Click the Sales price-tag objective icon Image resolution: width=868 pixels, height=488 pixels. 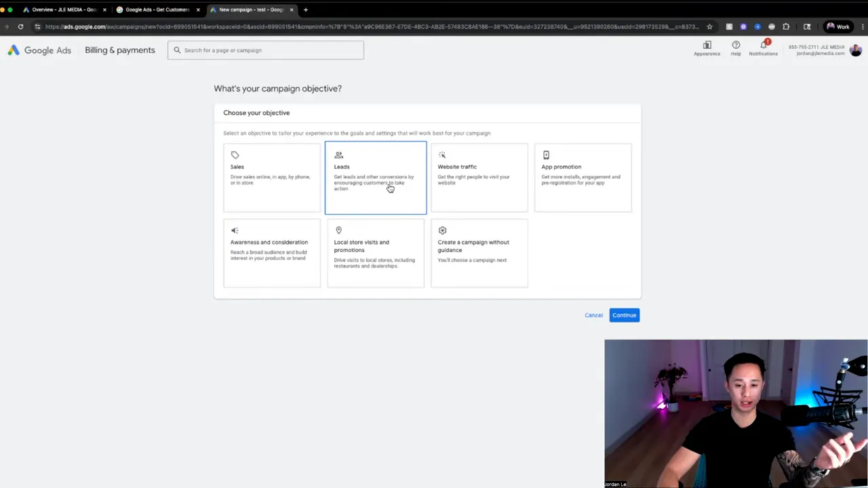point(235,155)
